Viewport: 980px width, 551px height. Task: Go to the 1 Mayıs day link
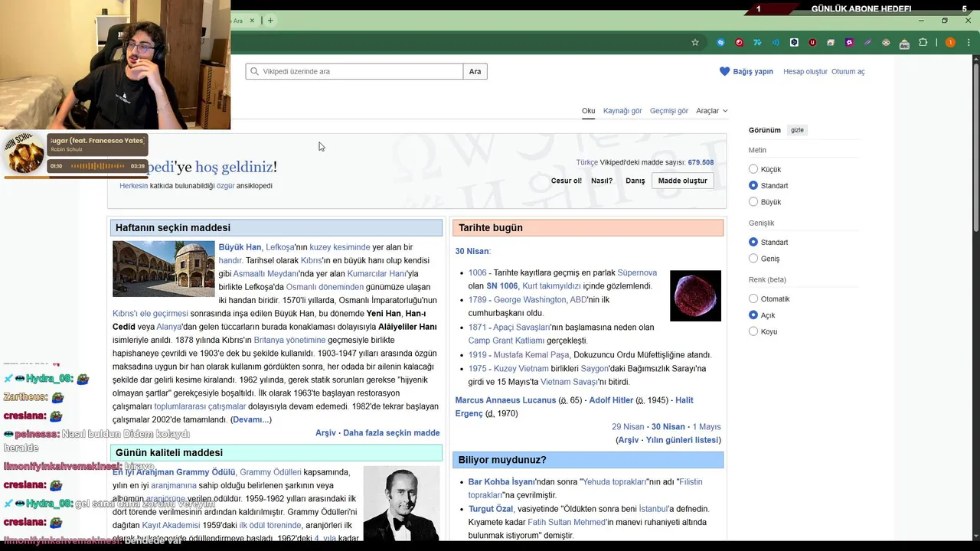click(707, 427)
